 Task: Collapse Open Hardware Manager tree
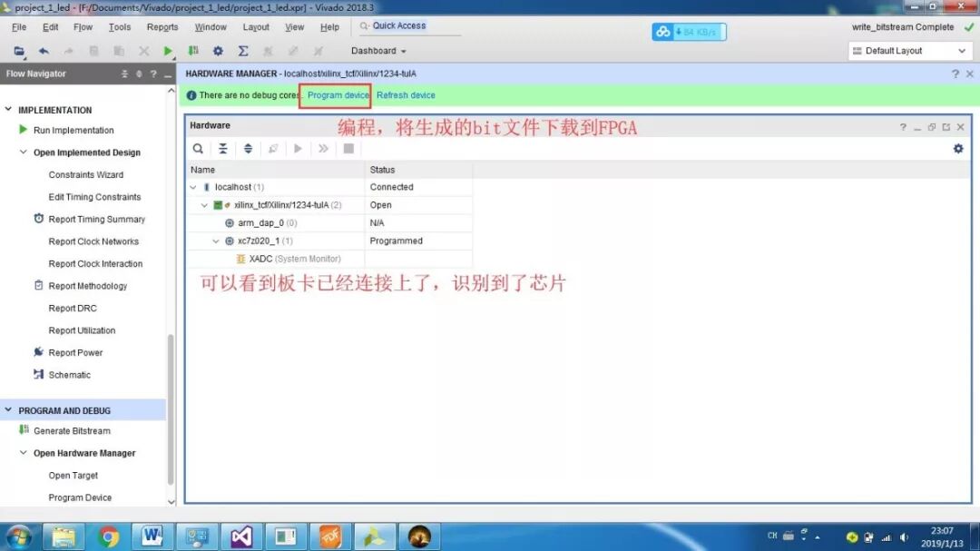point(23,453)
